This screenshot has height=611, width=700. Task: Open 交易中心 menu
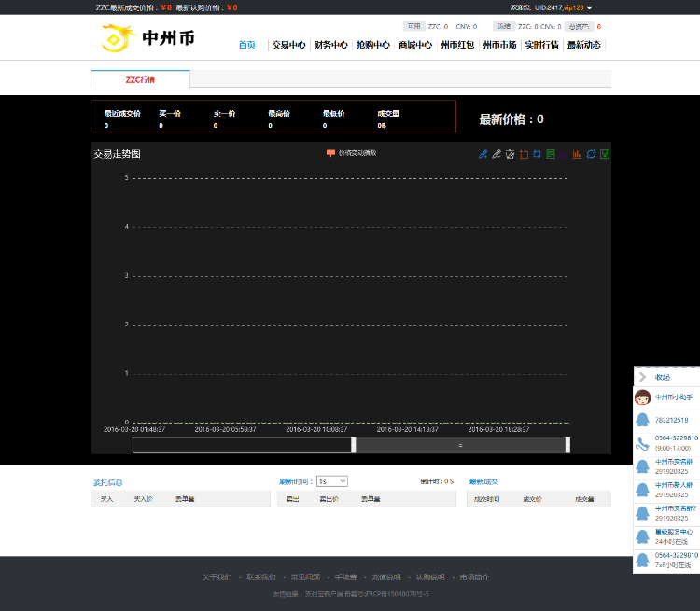point(288,45)
